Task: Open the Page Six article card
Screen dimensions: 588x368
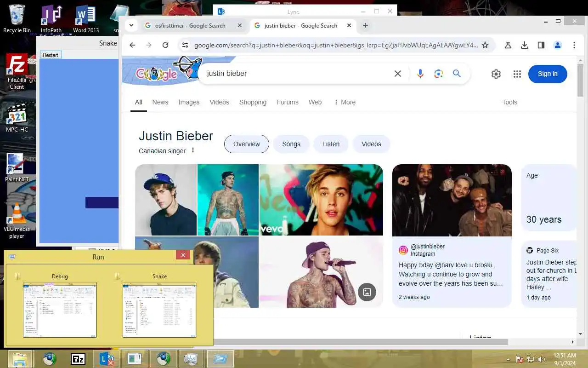Action: [x=549, y=274]
